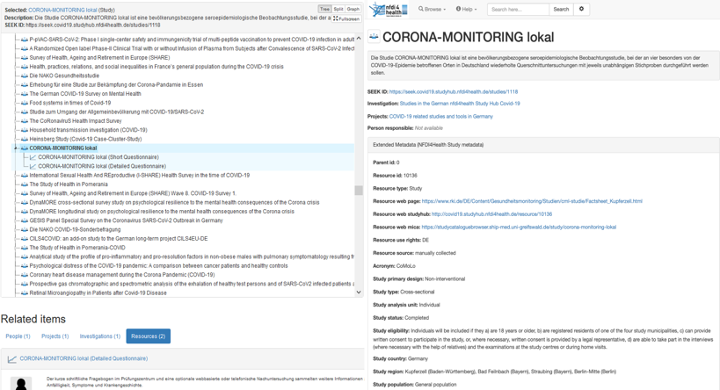Select CILS4COVID add-on study row
The width and height of the screenshot is (720, 390).
click(x=118, y=239)
